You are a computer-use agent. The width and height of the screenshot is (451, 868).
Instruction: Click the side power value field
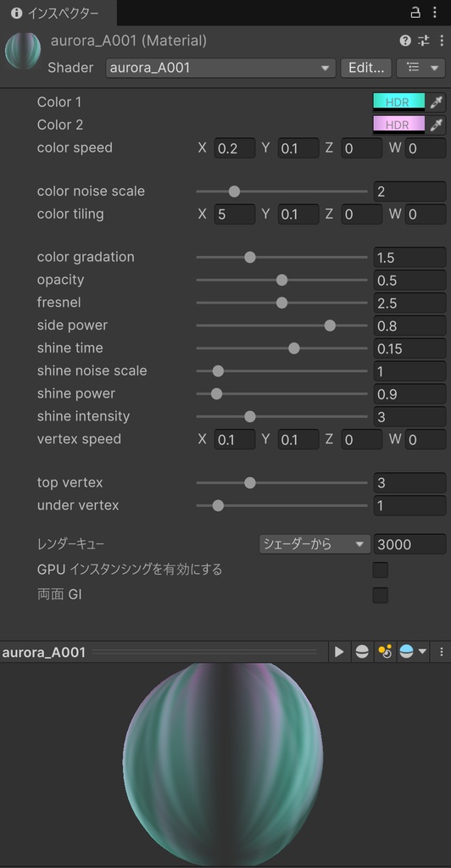point(409,325)
